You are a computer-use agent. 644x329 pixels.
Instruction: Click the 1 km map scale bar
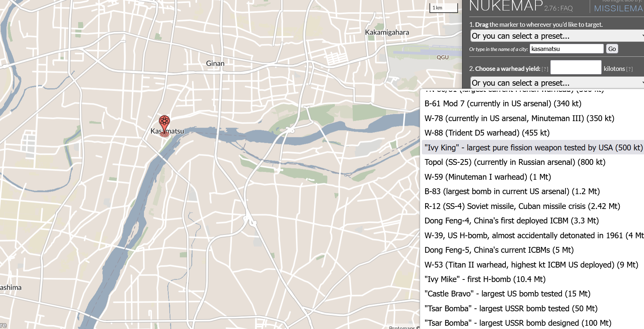[x=444, y=8]
